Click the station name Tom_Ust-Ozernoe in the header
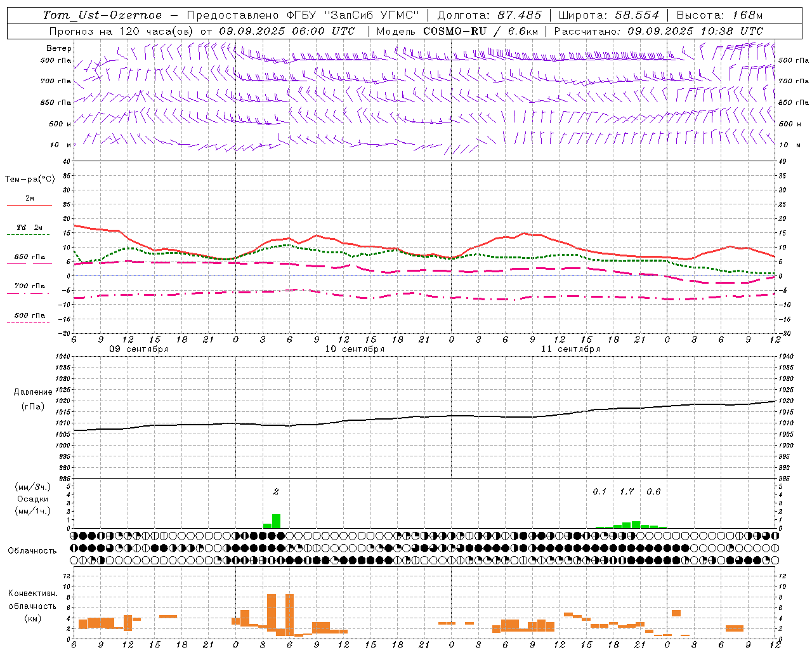 point(102,15)
